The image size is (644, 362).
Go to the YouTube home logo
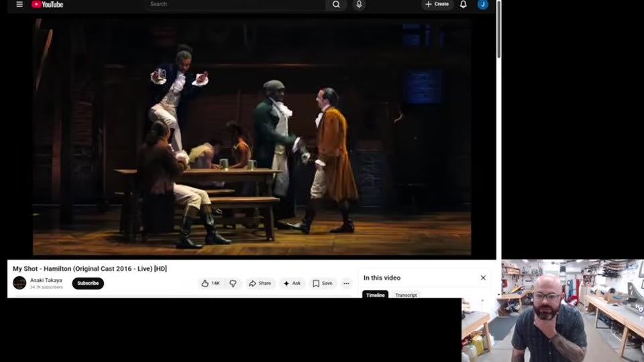coord(47,5)
